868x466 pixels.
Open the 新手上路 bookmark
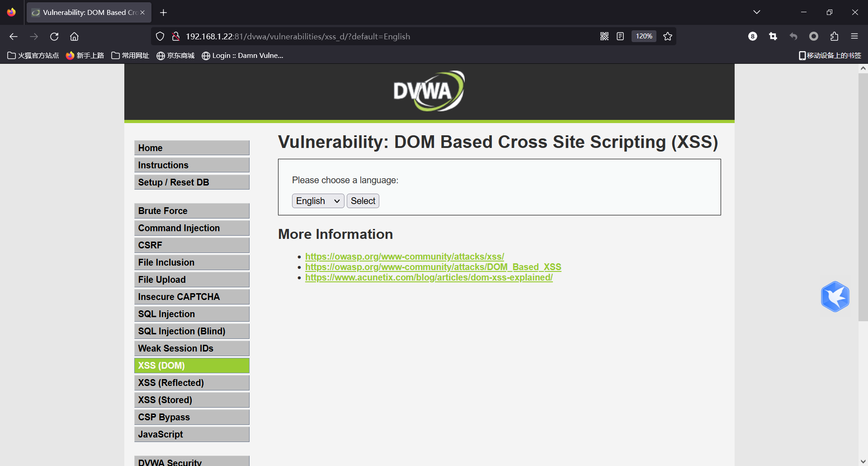pos(85,56)
